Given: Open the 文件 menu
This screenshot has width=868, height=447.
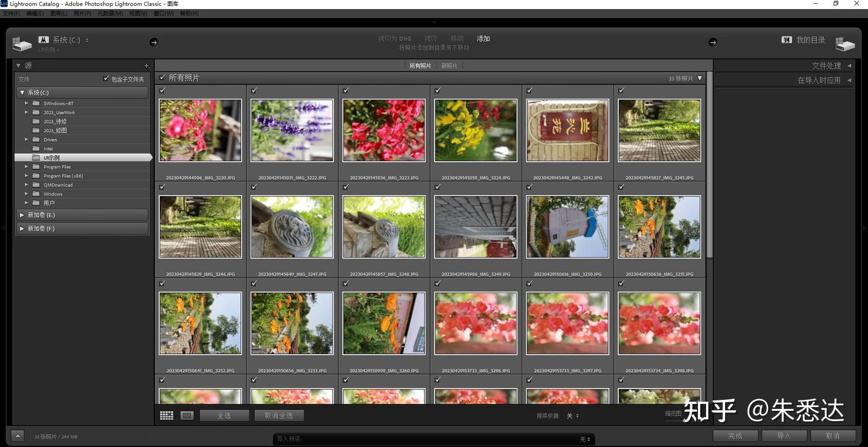Looking at the screenshot, I should click(x=11, y=13).
